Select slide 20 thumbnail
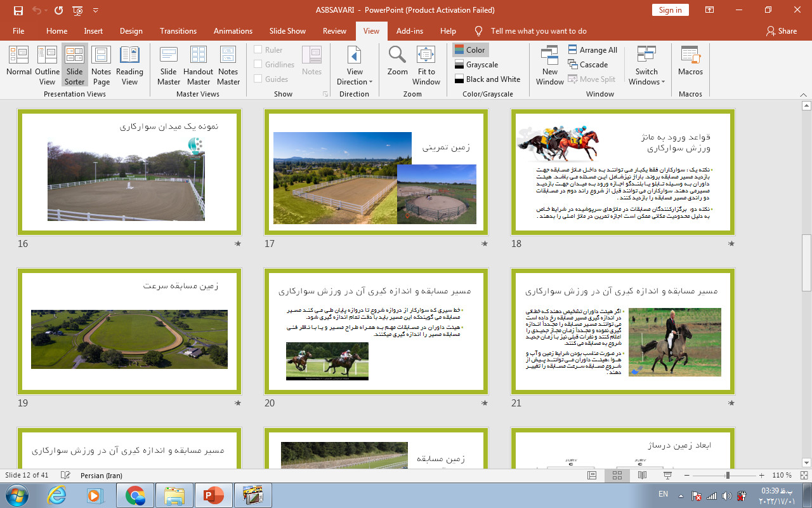The width and height of the screenshot is (812, 508). coord(376,331)
